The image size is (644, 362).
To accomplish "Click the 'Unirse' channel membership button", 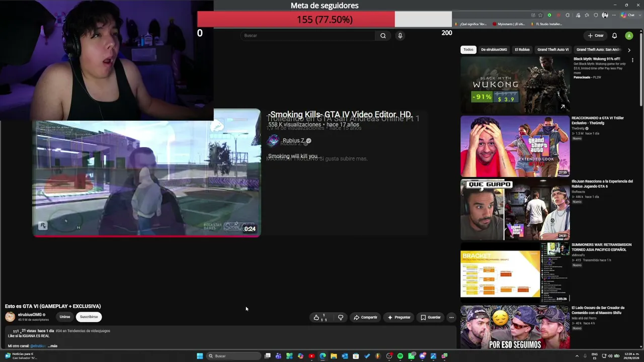I will pyautogui.click(x=65, y=317).
